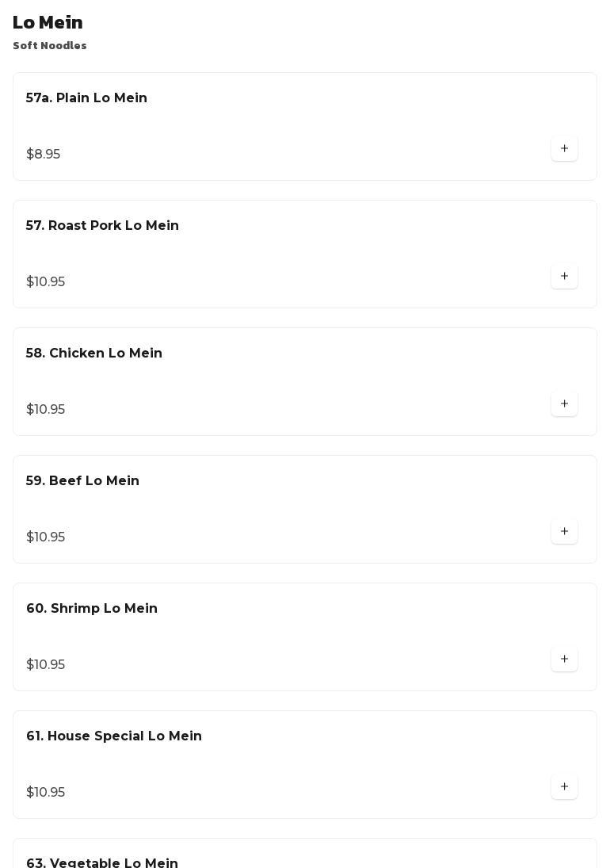Open the 57a. Plain Lo Mein item title
Viewport: 610px width, 868px height.
tap(86, 98)
